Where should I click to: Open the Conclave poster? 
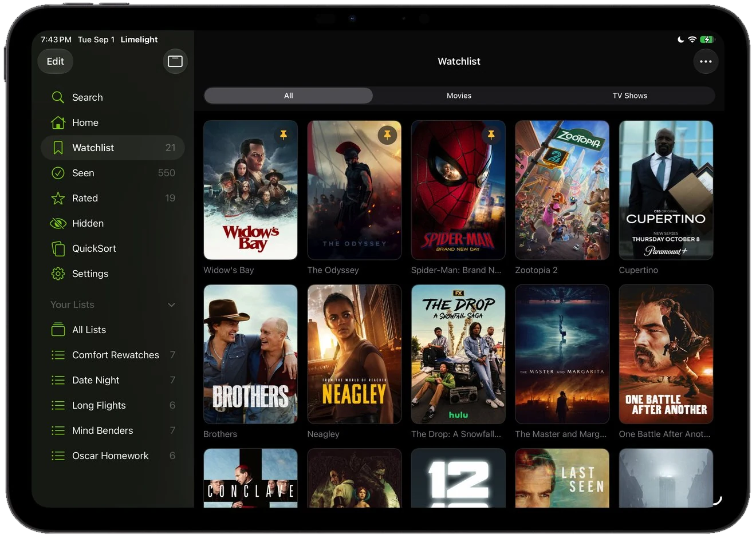coord(250,478)
